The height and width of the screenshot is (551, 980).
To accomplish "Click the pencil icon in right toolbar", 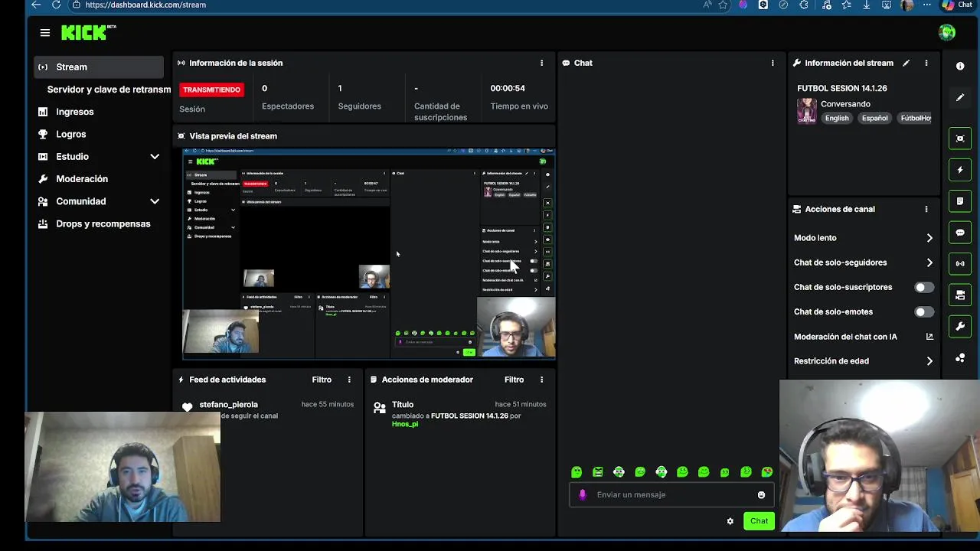I will pyautogui.click(x=960, y=98).
